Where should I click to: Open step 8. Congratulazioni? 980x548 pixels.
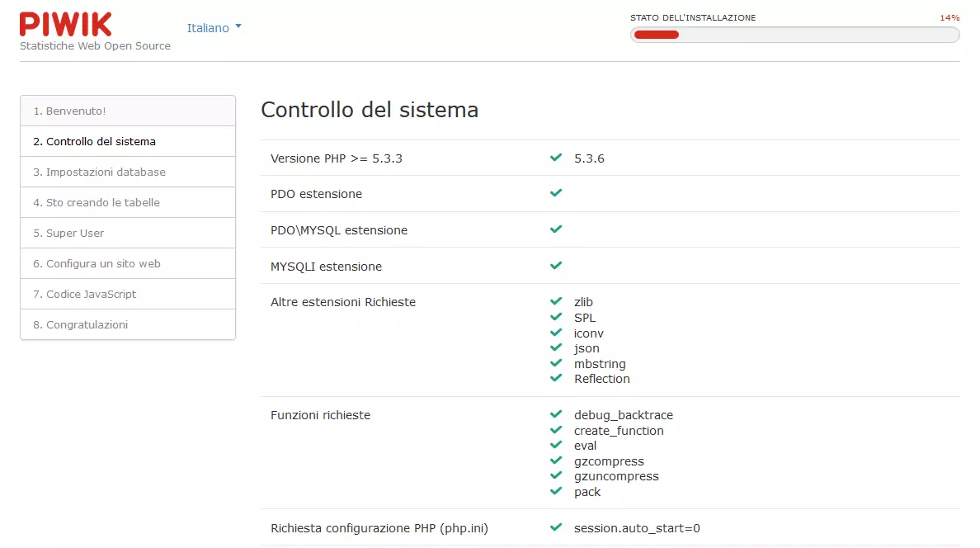[128, 324]
